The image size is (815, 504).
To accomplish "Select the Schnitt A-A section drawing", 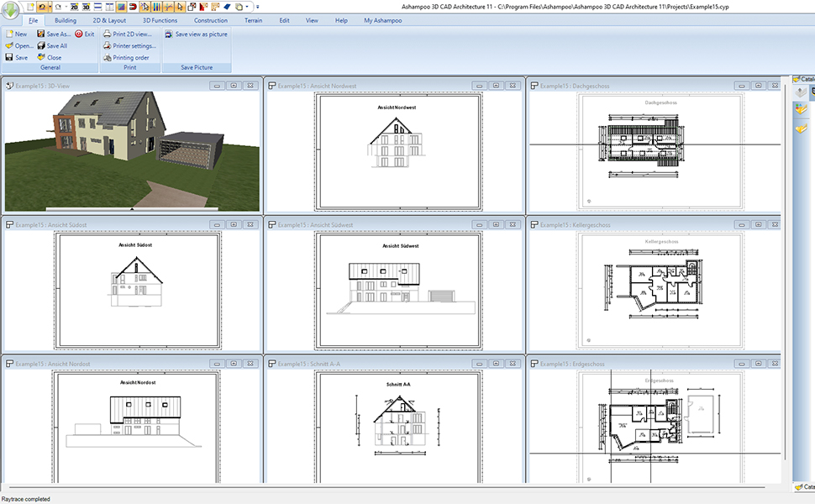I will [397, 420].
